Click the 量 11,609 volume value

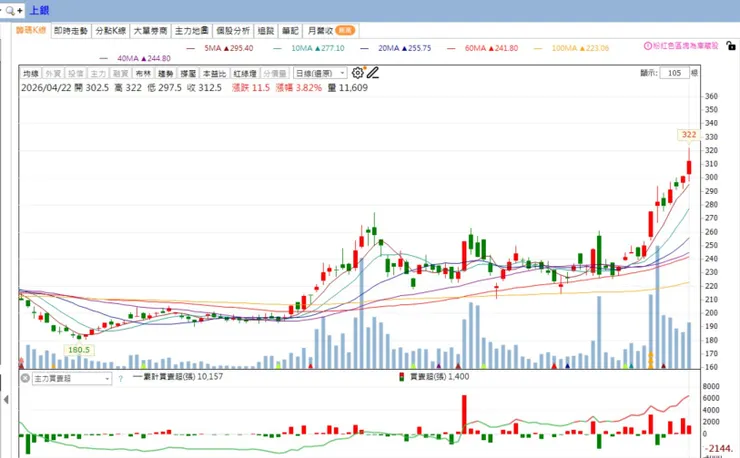(347, 88)
